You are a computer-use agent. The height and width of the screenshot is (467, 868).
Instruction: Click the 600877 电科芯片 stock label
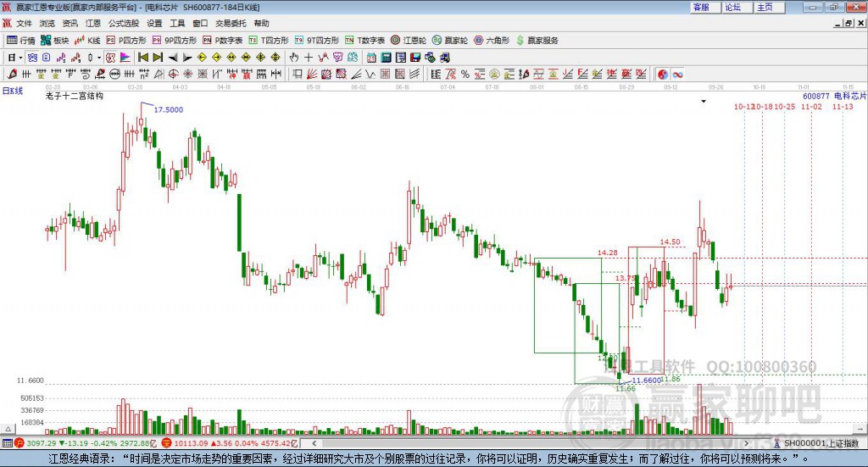(x=835, y=96)
